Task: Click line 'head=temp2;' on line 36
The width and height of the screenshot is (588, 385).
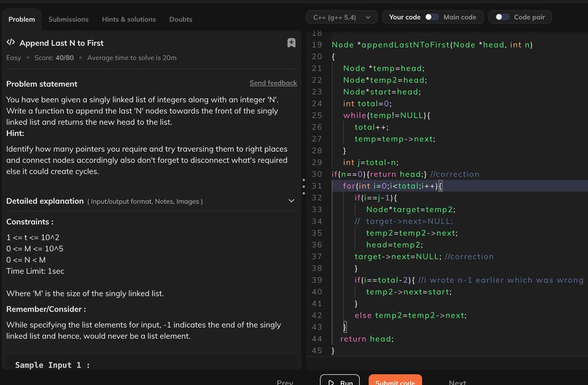Action: pyautogui.click(x=394, y=245)
